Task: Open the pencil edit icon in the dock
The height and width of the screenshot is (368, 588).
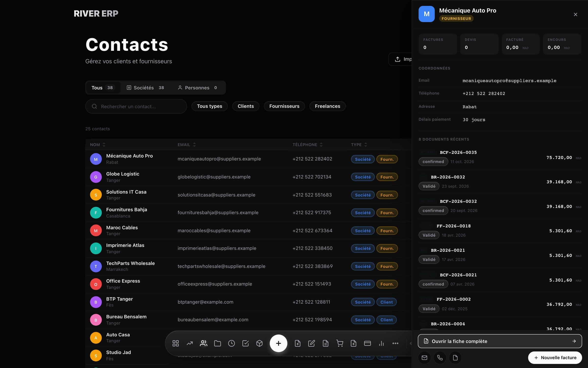Action: click(311, 343)
